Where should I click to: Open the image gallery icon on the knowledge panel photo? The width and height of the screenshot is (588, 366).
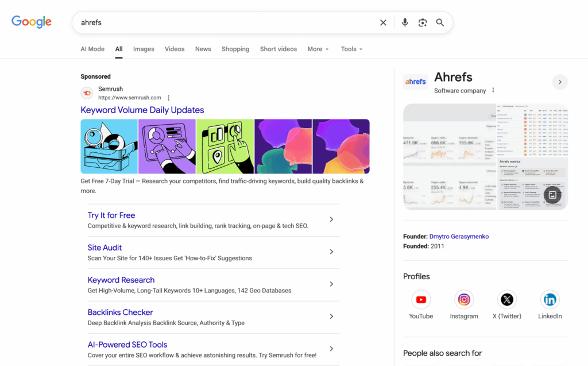click(552, 195)
